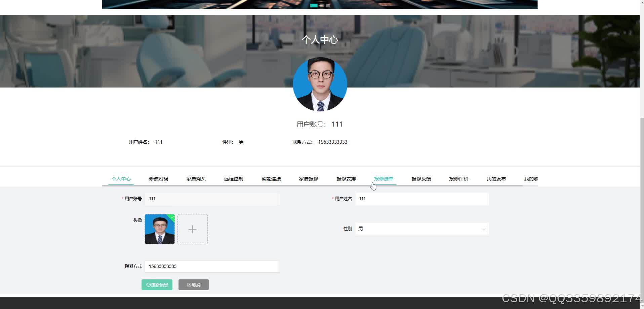The image size is (644, 309).
Task: Switch to the 报修安排 tab
Action: point(346,179)
